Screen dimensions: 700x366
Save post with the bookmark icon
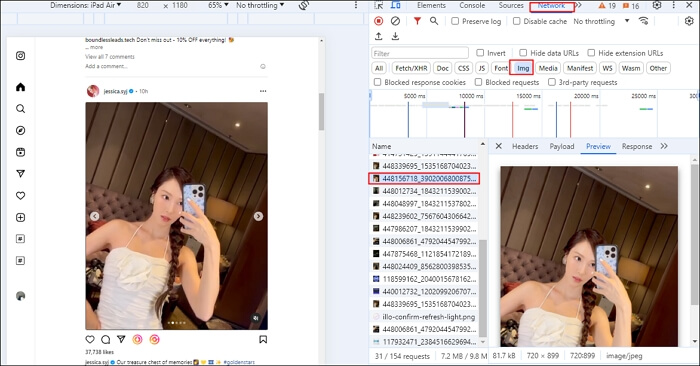point(263,339)
